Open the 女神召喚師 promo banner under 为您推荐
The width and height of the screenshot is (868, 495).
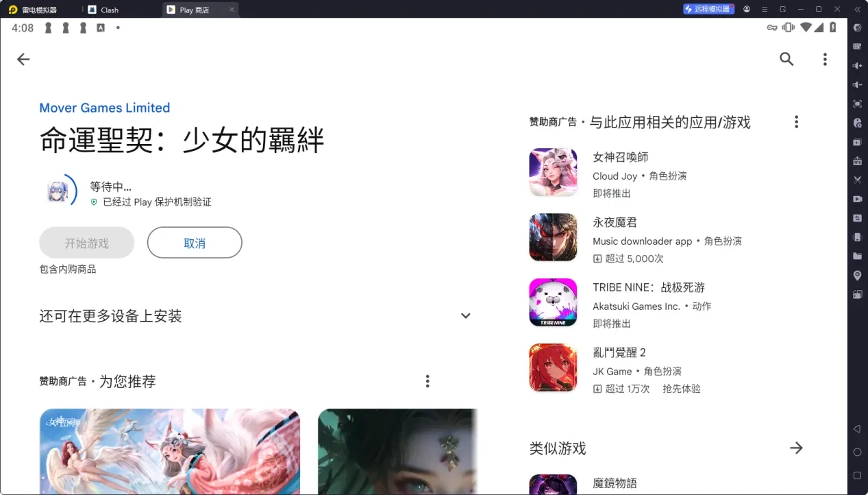[170, 451]
